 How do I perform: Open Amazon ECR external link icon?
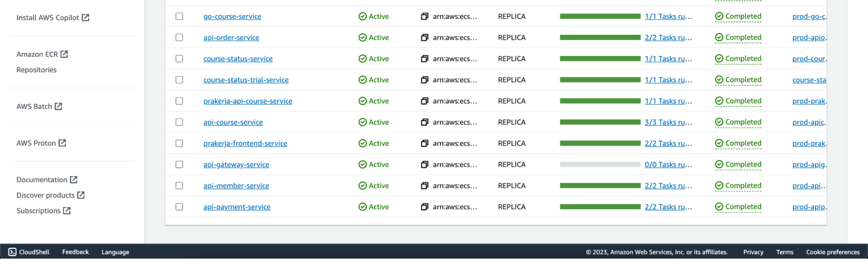[64, 54]
